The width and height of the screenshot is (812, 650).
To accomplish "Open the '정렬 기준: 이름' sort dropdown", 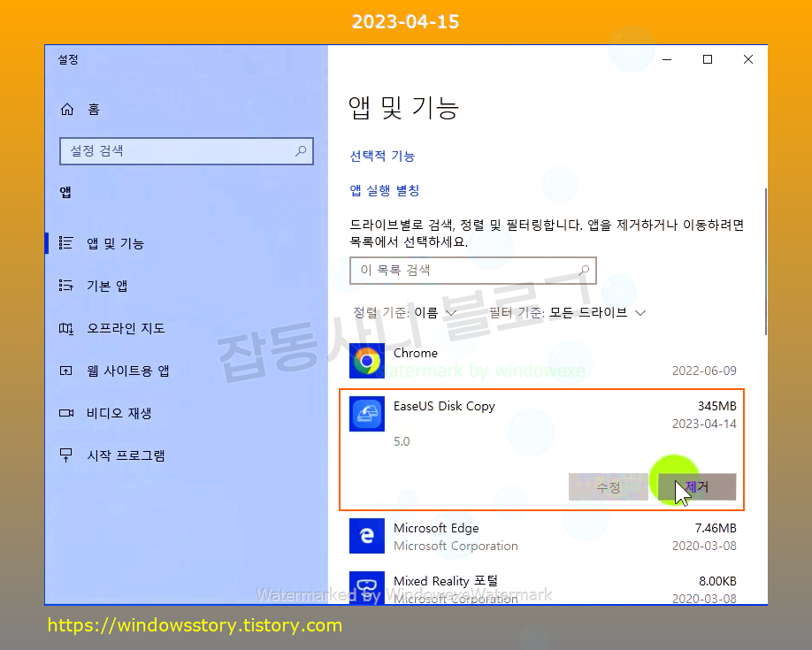I will [x=404, y=312].
